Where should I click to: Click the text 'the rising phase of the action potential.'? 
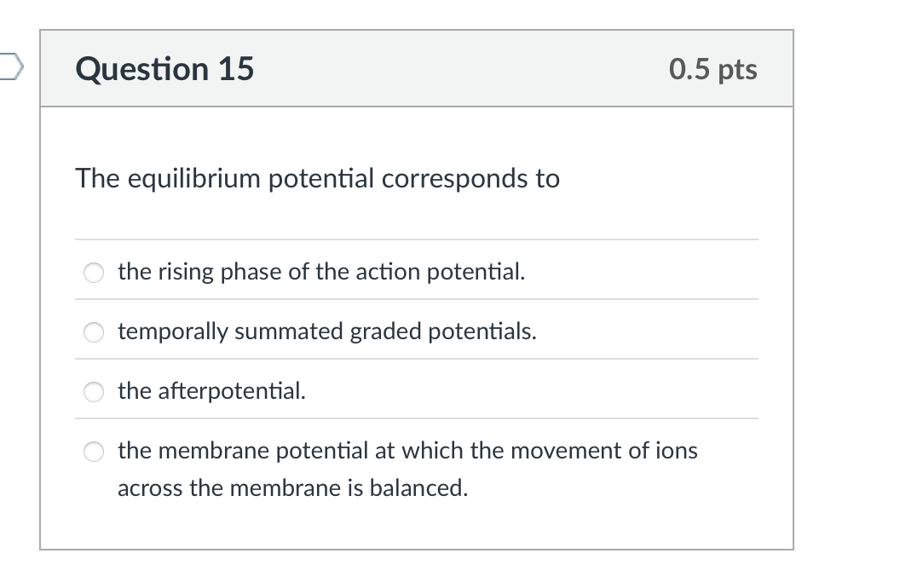click(x=321, y=272)
